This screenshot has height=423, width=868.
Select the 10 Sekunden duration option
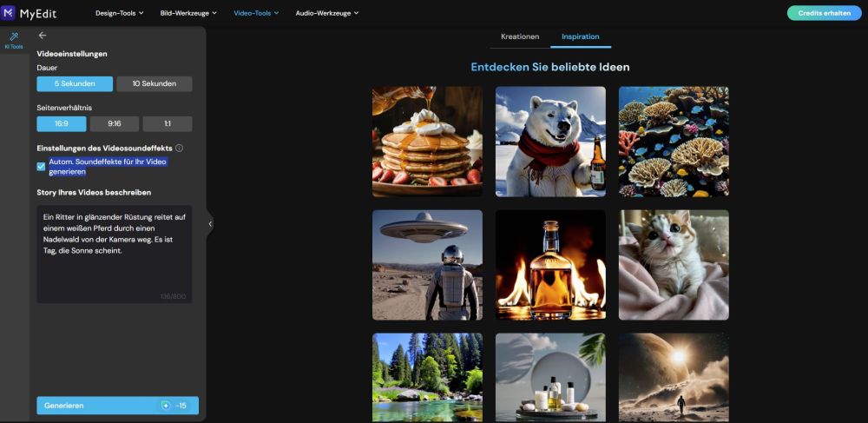(155, 83)
